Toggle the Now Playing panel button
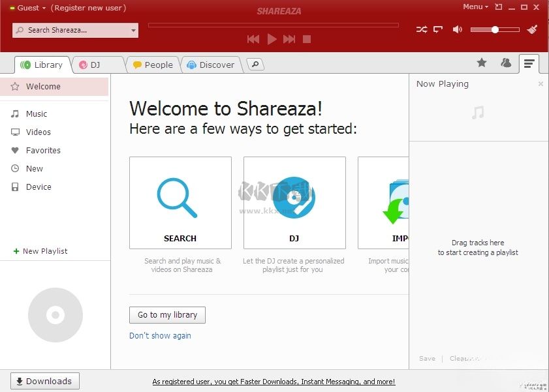549x392 pixels. click(x=529, y=64)
